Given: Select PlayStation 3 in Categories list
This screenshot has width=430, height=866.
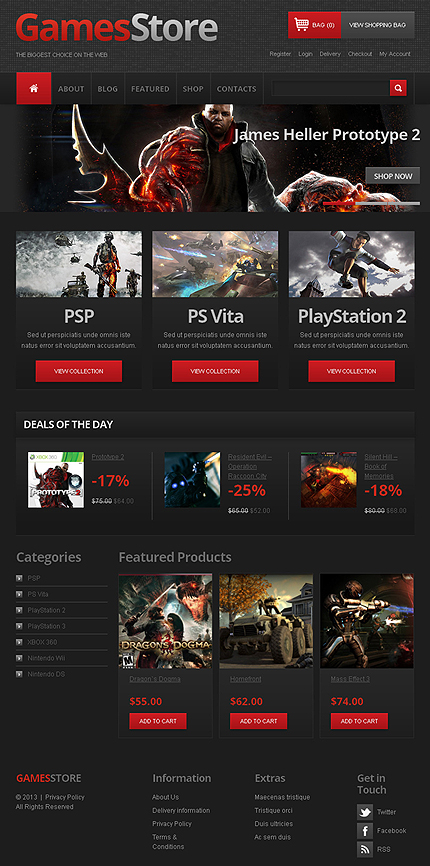Looking at the screenshot, I should point(47,626).
